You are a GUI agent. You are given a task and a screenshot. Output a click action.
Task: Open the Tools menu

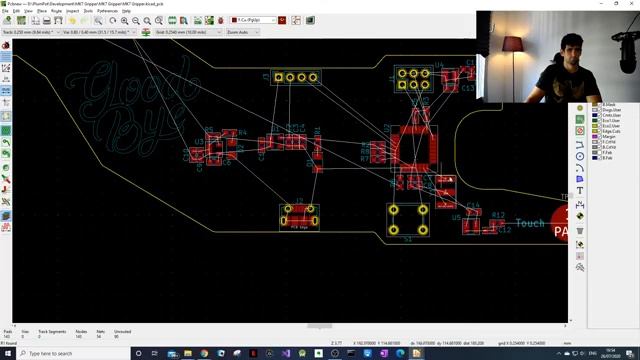[88, 11]
